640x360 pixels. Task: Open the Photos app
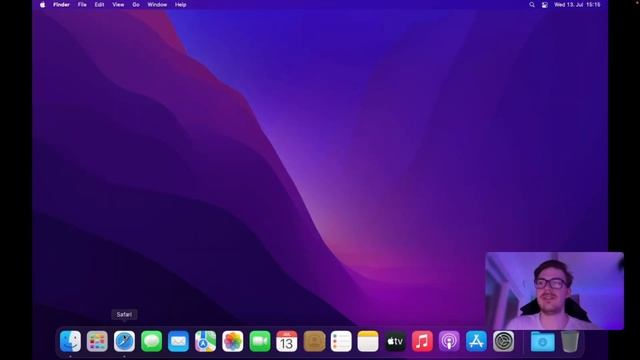point(233,341)
